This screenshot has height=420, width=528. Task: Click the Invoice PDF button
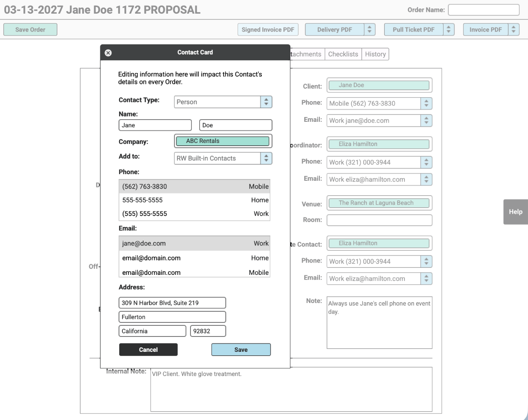[x=486, y=29]
